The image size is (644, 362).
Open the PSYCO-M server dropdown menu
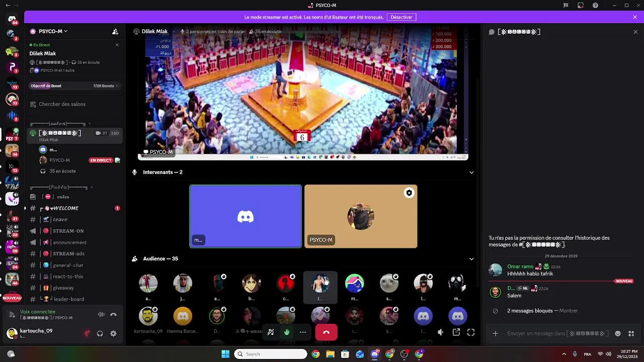[49, 31]
